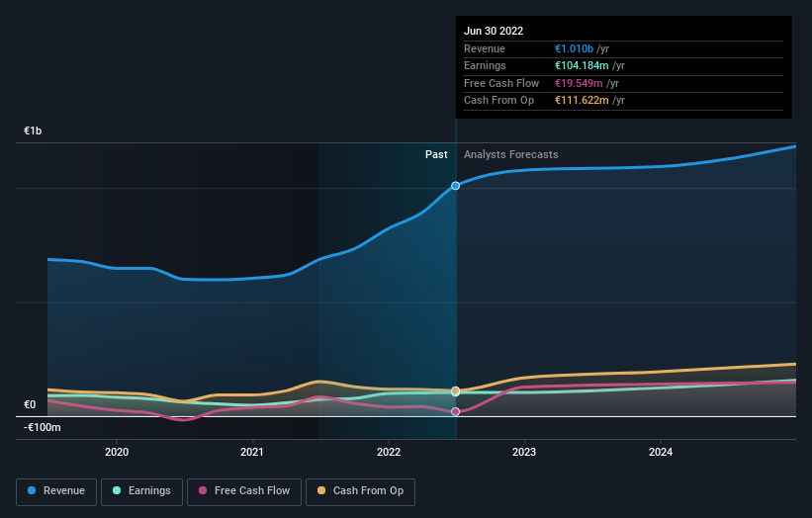Select the 2021 x-axis label
This screenshot has width=812, height=518.
click(252, 453)
